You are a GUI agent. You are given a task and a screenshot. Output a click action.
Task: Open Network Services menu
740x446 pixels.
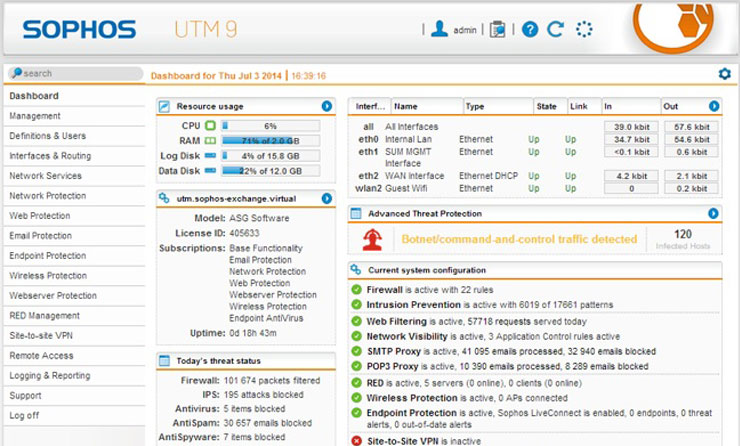74,176
